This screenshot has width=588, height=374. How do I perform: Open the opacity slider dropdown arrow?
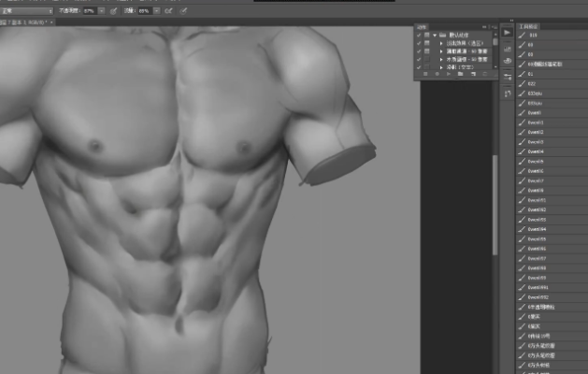[x=102, y=11]
